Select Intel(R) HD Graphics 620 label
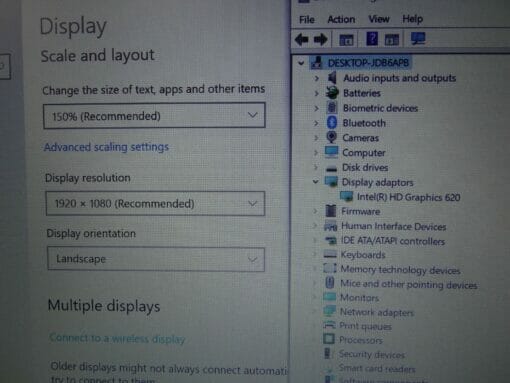This screenshot has width=510, height=383. (x=408, y=197)
